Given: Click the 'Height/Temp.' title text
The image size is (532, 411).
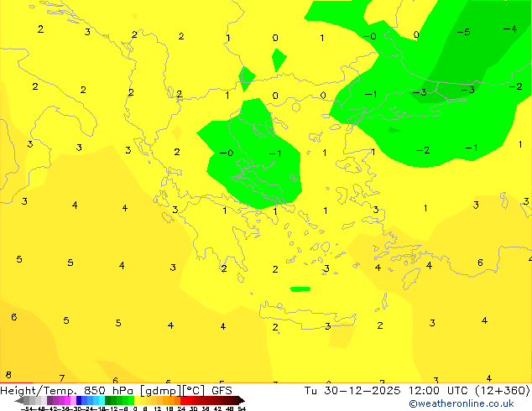Looking at the screenshot, I should 39,391.
